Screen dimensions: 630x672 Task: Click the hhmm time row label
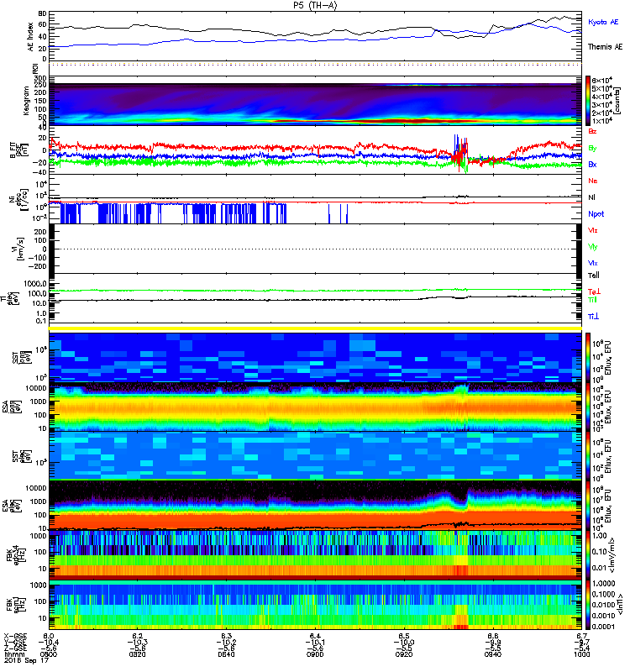point(14,654)
